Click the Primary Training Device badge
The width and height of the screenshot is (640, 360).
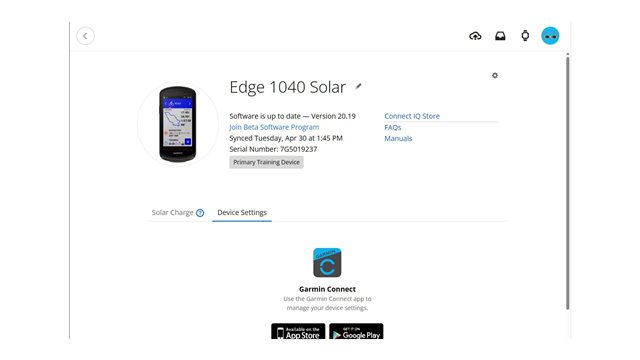pyautogui.click(x=266, y=162)
